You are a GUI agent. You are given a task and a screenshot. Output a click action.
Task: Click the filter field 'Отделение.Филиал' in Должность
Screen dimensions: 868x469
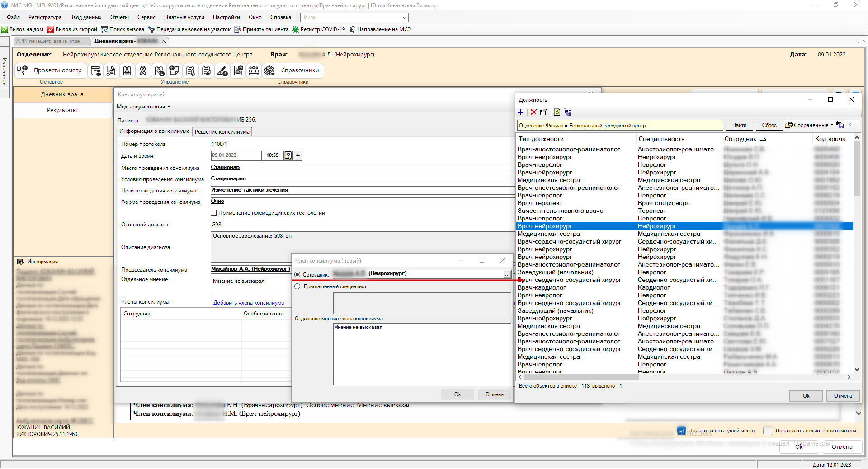(620, 126)
